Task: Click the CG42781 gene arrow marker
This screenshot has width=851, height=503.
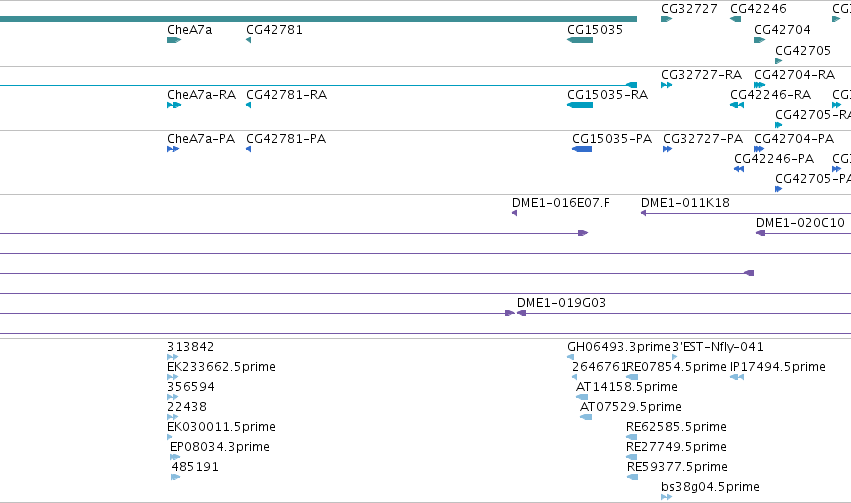Action: tap(249, 40)
